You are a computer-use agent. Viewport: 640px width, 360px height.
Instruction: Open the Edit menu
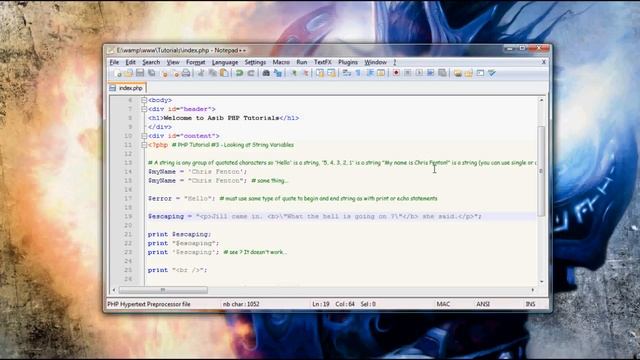point(130,62)
